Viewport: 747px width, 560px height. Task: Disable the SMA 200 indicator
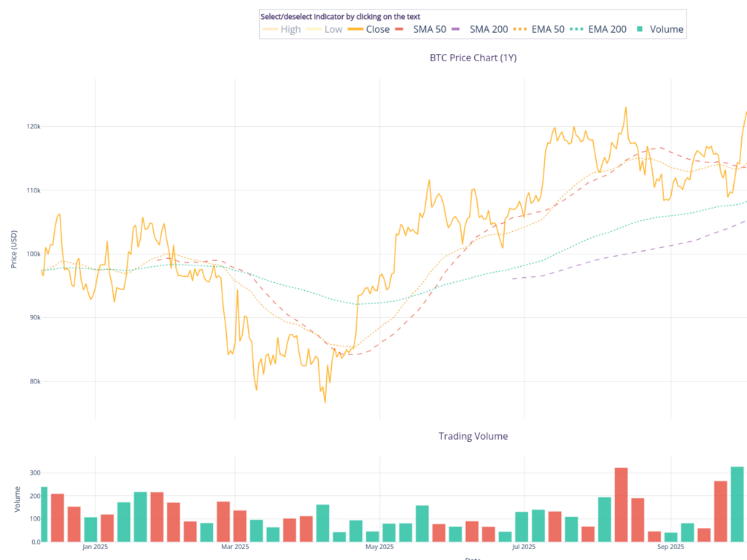[489, 29]
